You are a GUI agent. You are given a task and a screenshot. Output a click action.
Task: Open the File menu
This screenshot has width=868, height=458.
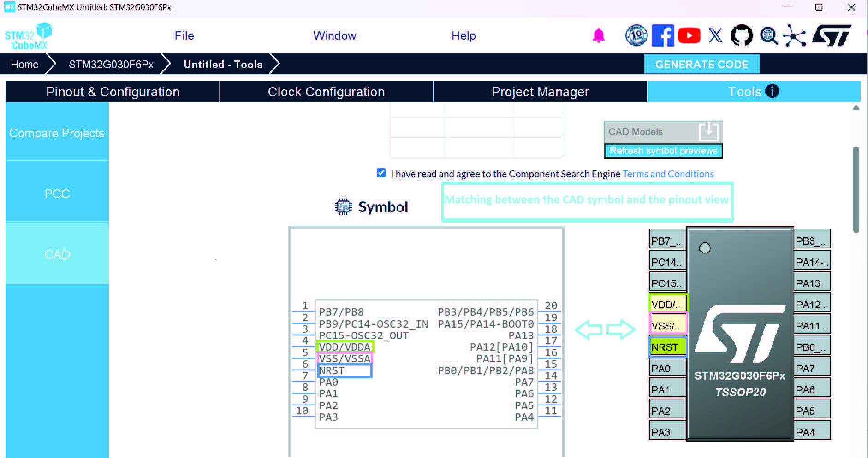pos(184,35)
